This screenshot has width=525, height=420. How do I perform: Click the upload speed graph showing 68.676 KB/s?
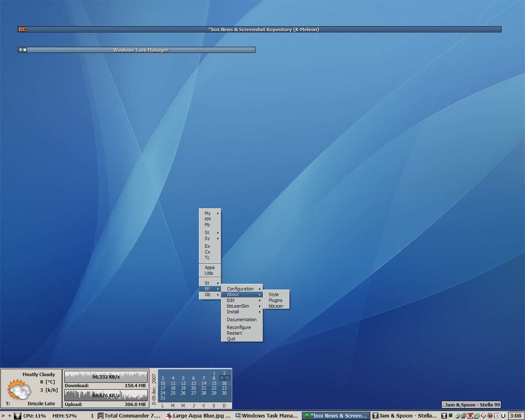(x=106, y=395)
